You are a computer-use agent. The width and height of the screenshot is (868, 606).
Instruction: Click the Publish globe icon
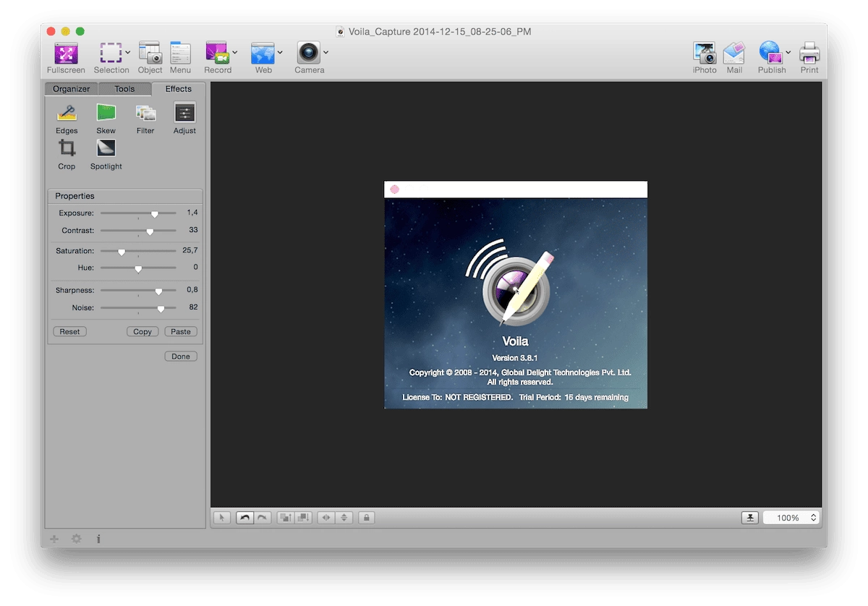(x=770, y=53)
